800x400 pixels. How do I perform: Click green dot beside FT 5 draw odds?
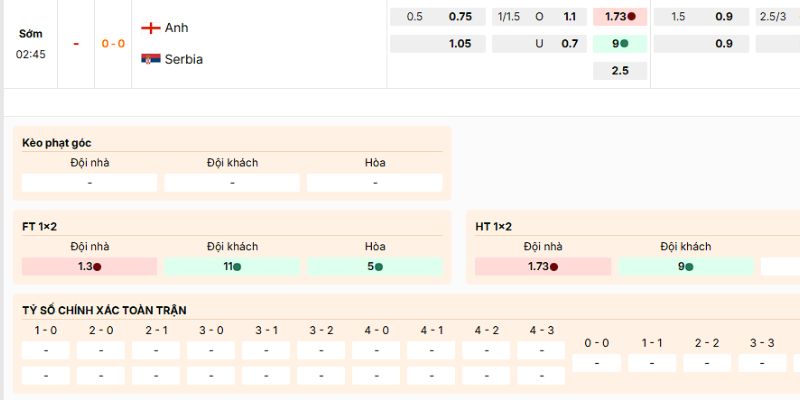pos(378,267)
